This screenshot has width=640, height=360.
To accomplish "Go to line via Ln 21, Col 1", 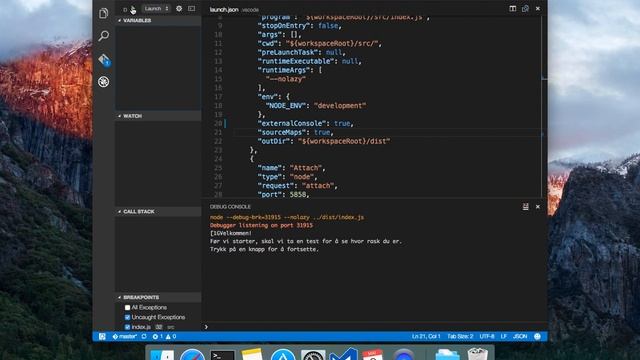I will [x=426, y=337].
